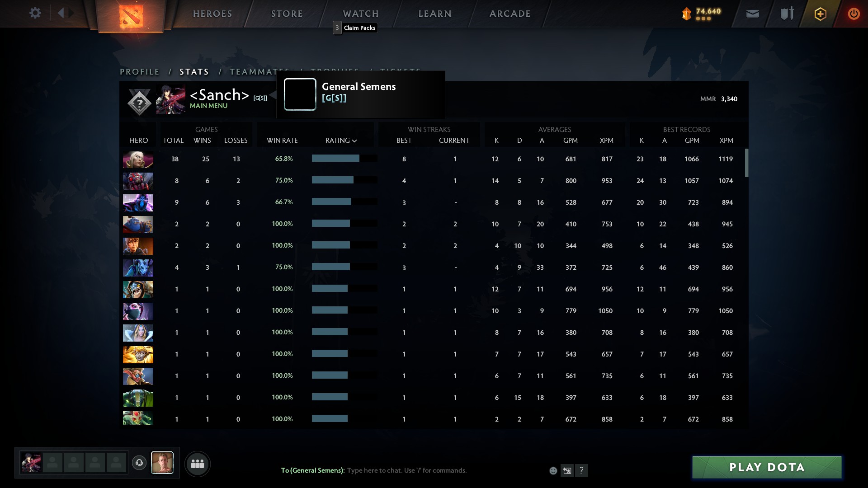Open the armory icon
868x488 pixels.
tap(787, 14)
